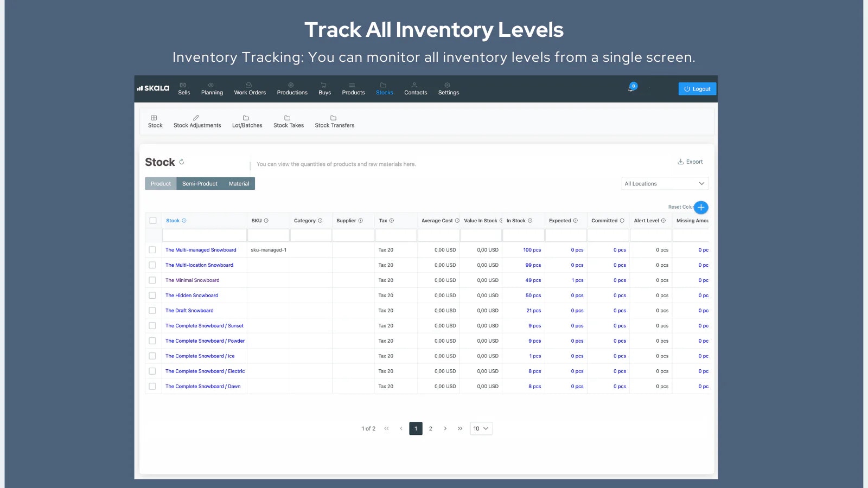Click the info icon beside SKU header

point(266,221)
